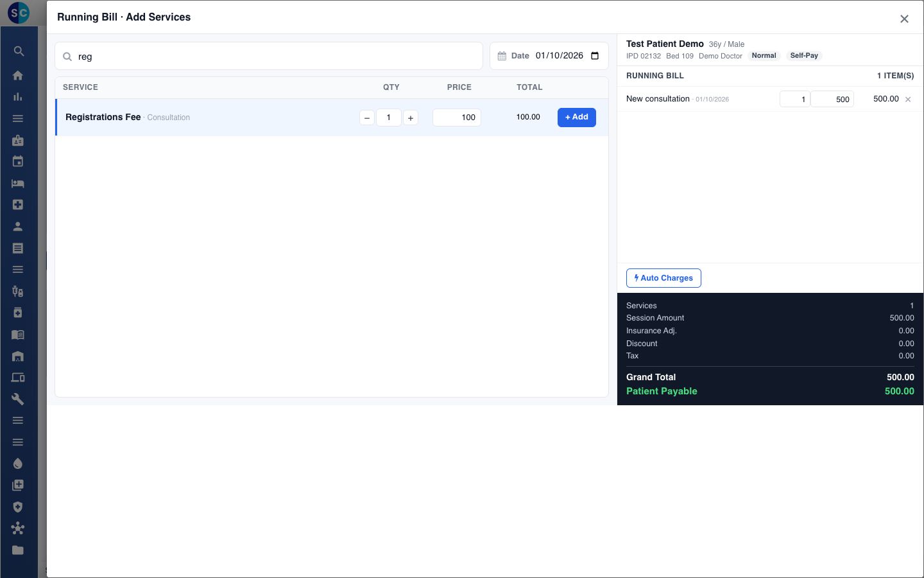Click the Auto Charges button

pos(663,278)
